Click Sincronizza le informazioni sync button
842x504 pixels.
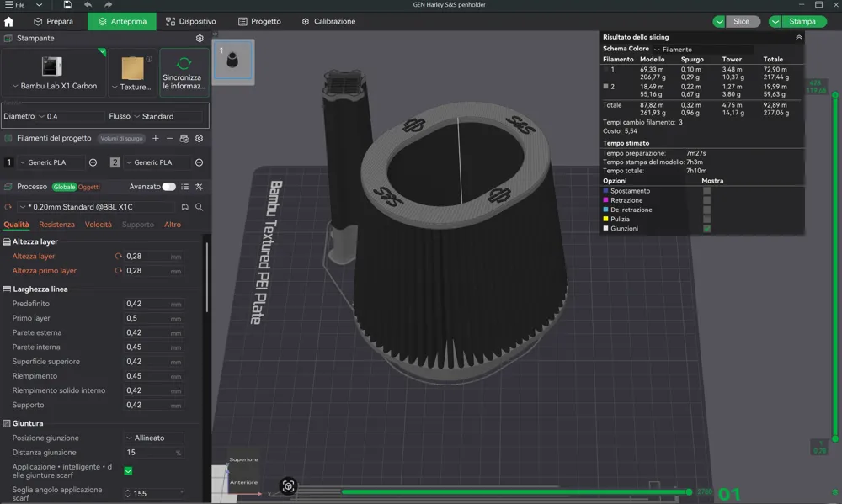[x=184, y=72]
